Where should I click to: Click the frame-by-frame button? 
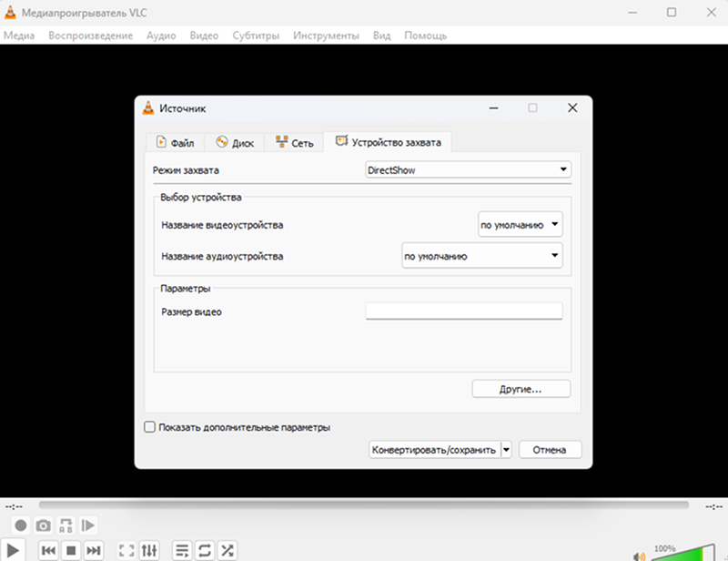[87, 525]
